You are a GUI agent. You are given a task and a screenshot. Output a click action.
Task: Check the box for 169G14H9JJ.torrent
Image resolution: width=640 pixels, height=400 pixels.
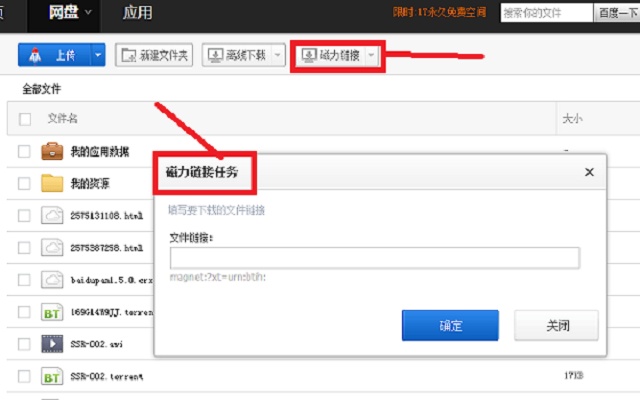pos(24,312)
